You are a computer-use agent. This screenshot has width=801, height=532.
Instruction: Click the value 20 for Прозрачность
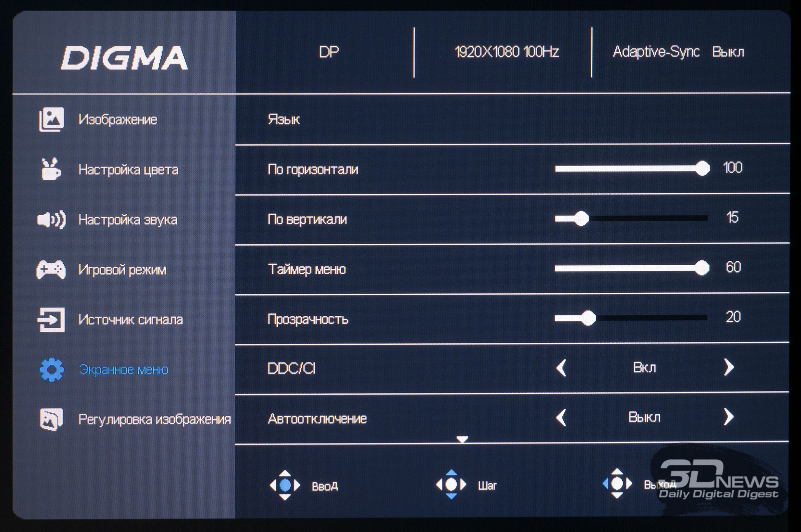coord(733,317)
